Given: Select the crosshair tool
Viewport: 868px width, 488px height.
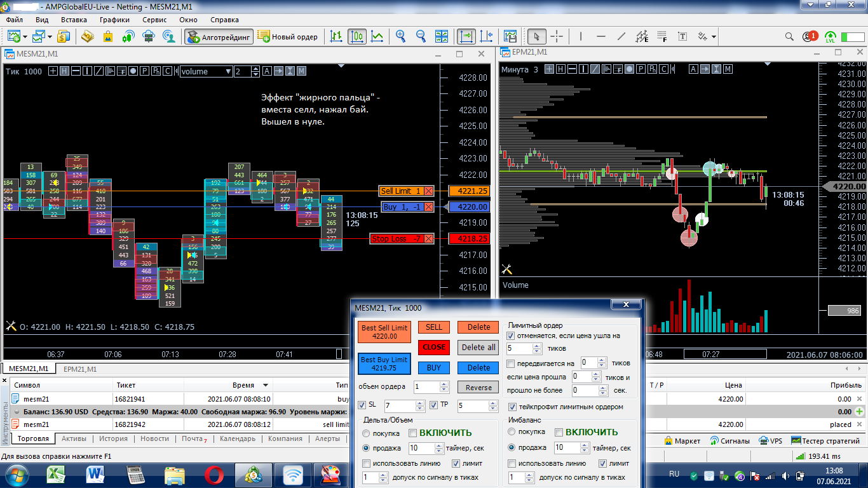Looking at the screenshot, I should [x=557, y=37].
